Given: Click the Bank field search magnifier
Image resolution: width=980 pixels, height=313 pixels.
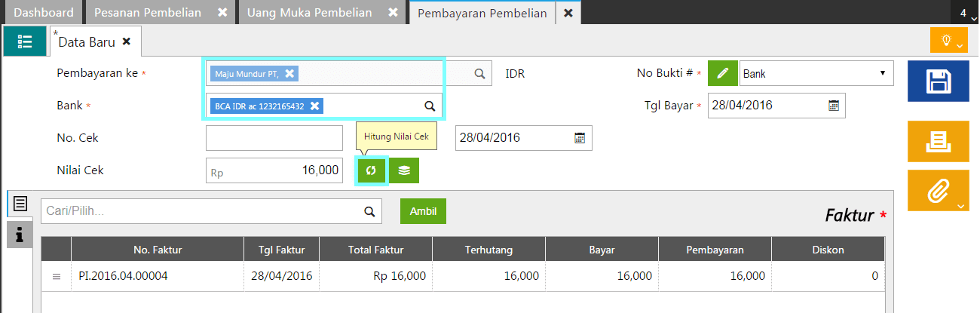Looking at the screenshot, I should coord(429,106).
